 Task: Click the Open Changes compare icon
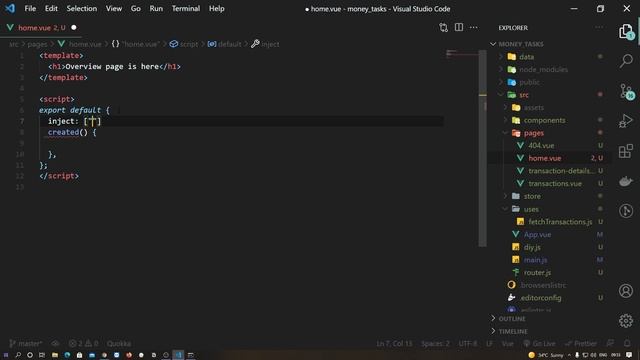tap(444, 28)
